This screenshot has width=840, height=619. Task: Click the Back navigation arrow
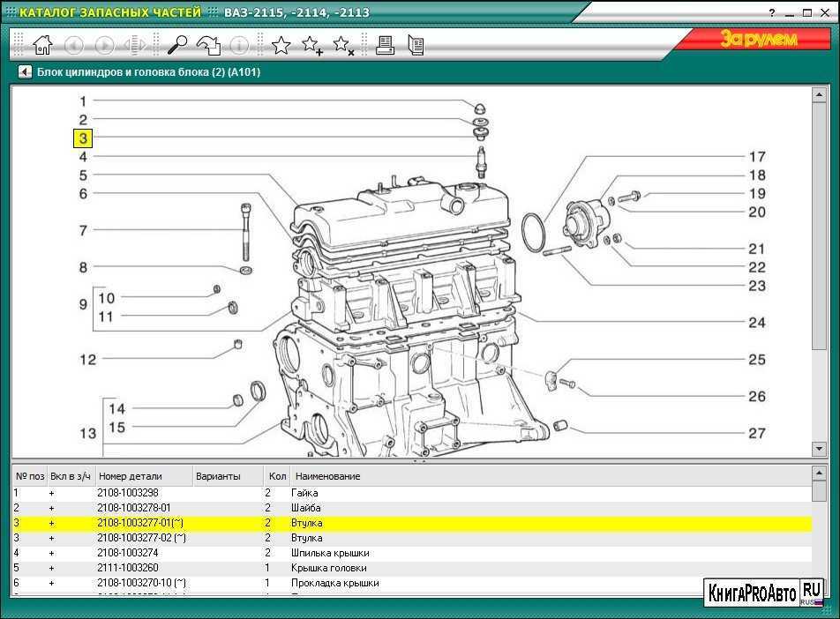click(x=73, y=45)
